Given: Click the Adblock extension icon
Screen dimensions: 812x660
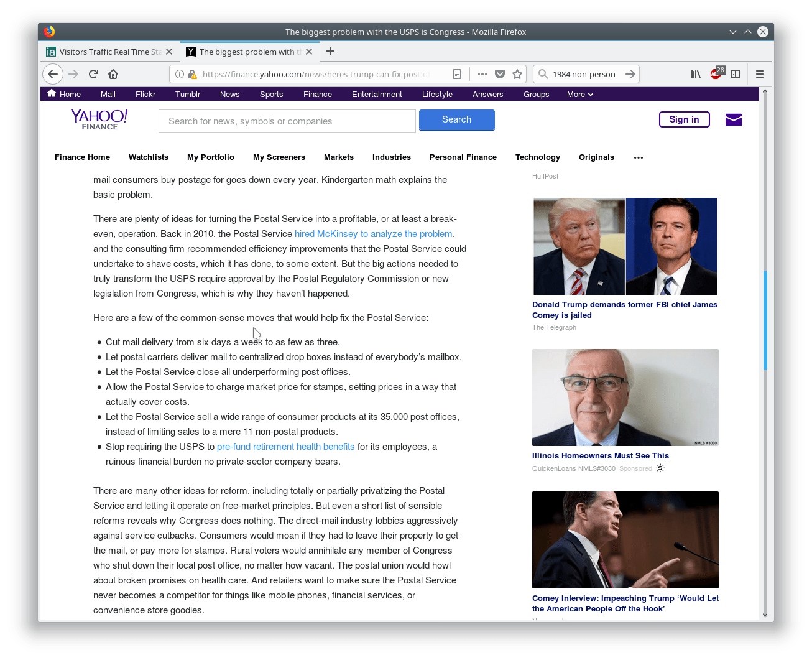Looking at the screenshot, I should coord(716,74).
